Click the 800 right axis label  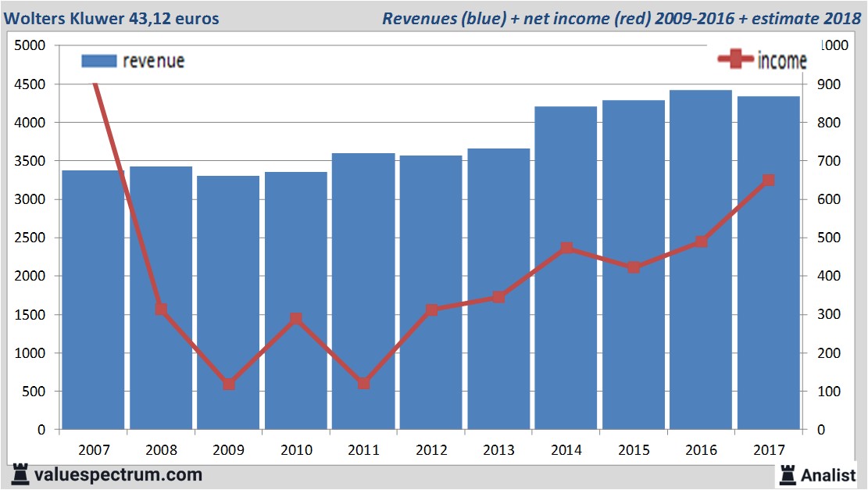click(829, 123)
